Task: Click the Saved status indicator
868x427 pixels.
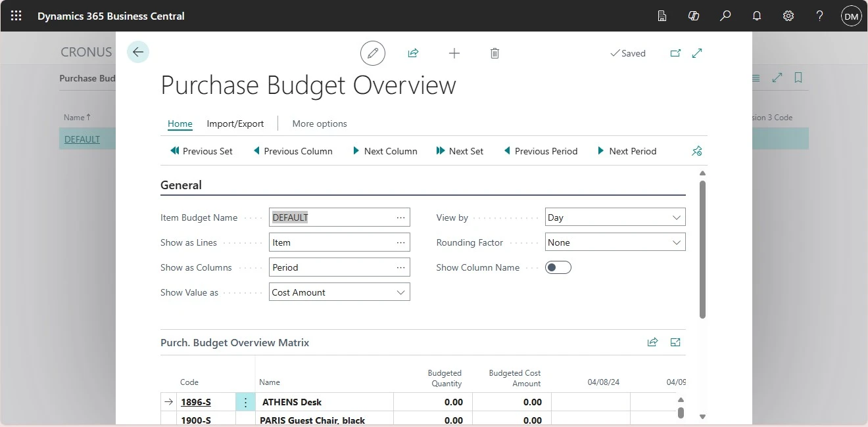Action: pos(628,53)
